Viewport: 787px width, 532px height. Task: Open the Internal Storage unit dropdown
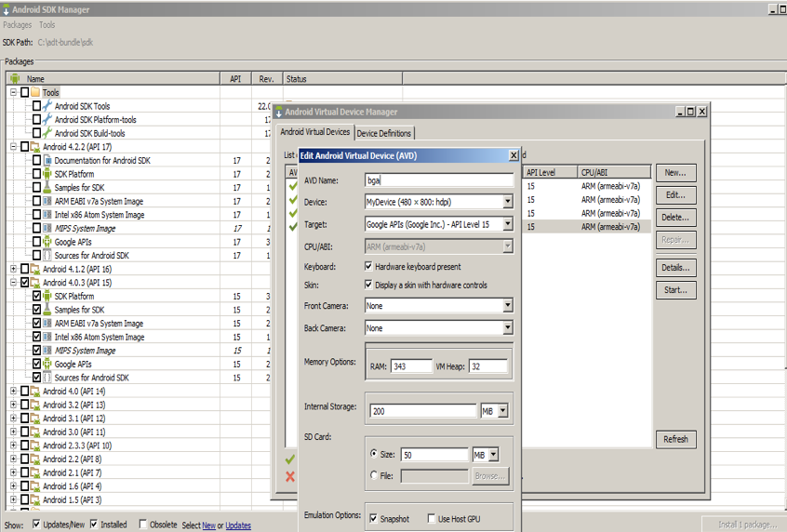point(503,411)
